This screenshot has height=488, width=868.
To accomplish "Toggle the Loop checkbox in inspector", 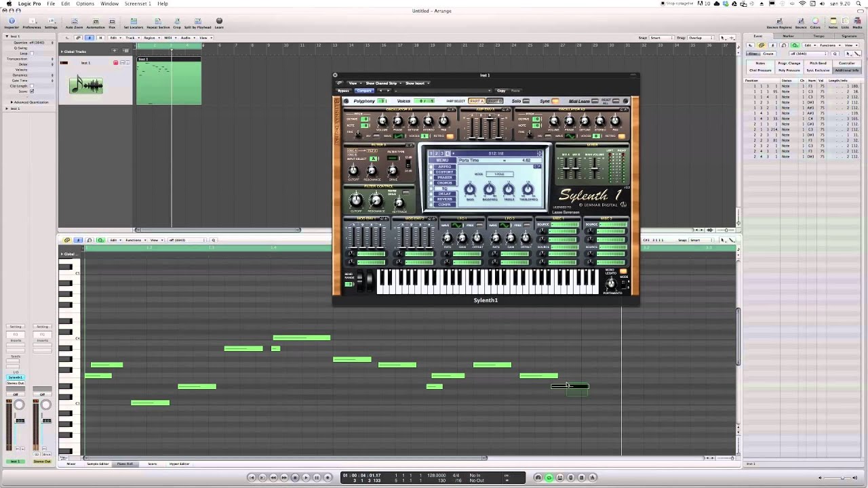I will [x=31, y=52].
